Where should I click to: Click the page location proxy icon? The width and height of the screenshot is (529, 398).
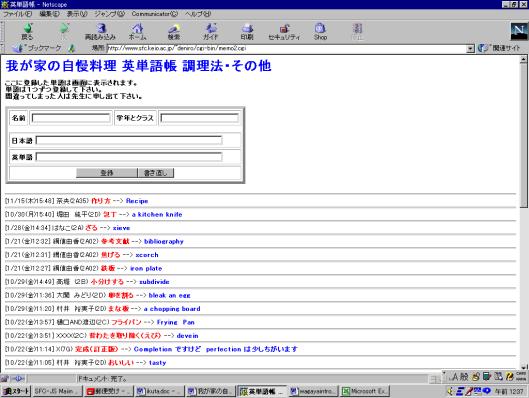click(72, 48)
